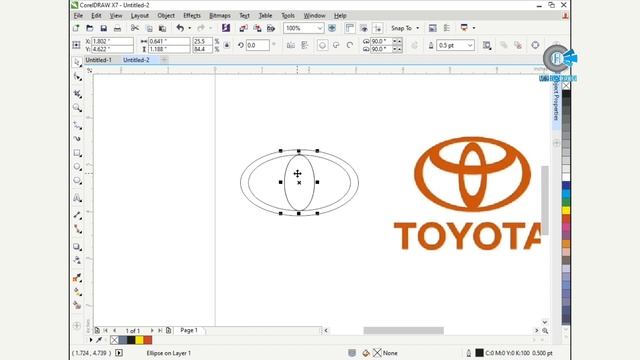The width and height of the screenshot is (640, 360).
Task: Select the Transparency tool
Action: pos(77,260)
